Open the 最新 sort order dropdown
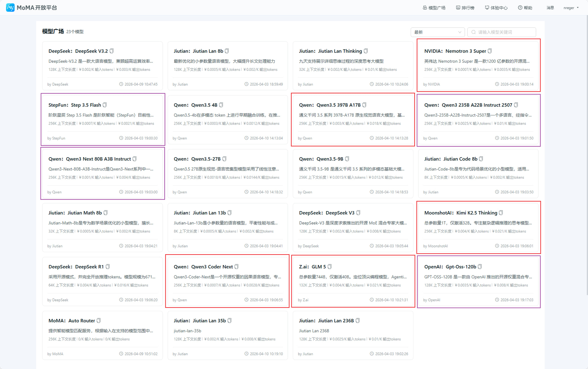The width and height of the screenshot is (588, 369). [x=437, y=32]
